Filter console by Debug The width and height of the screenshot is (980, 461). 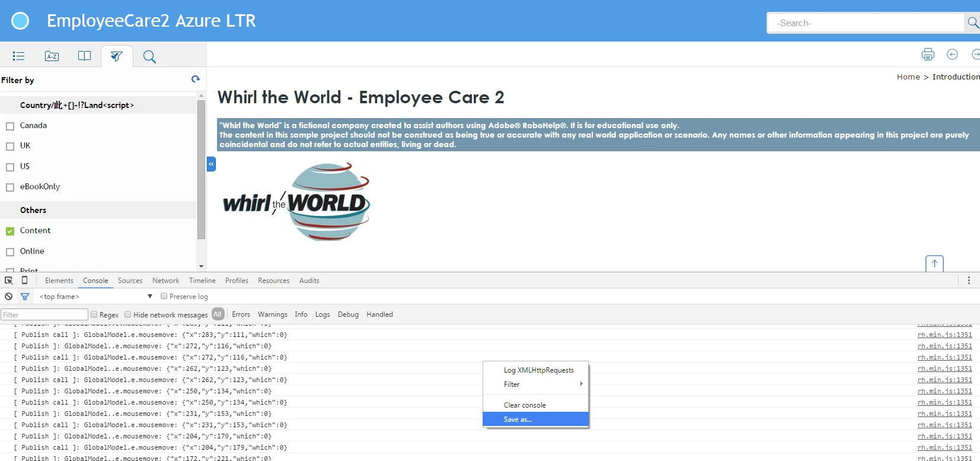[348, 314]
